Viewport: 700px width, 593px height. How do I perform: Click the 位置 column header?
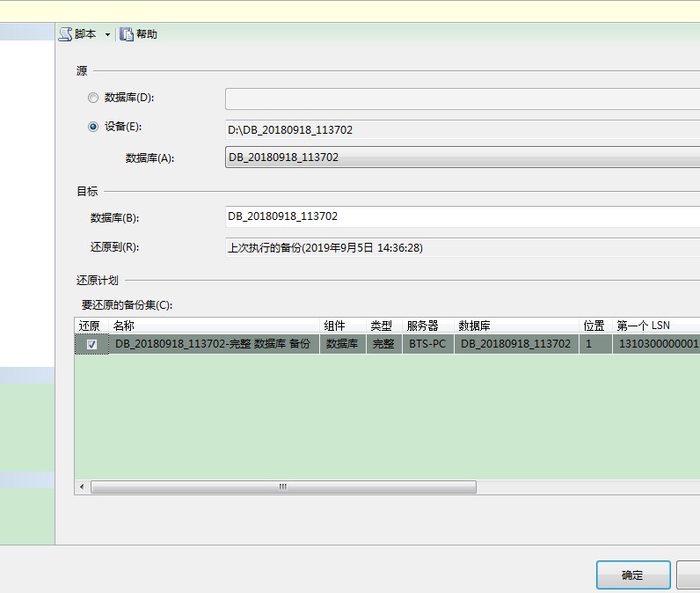click(595, 326)
